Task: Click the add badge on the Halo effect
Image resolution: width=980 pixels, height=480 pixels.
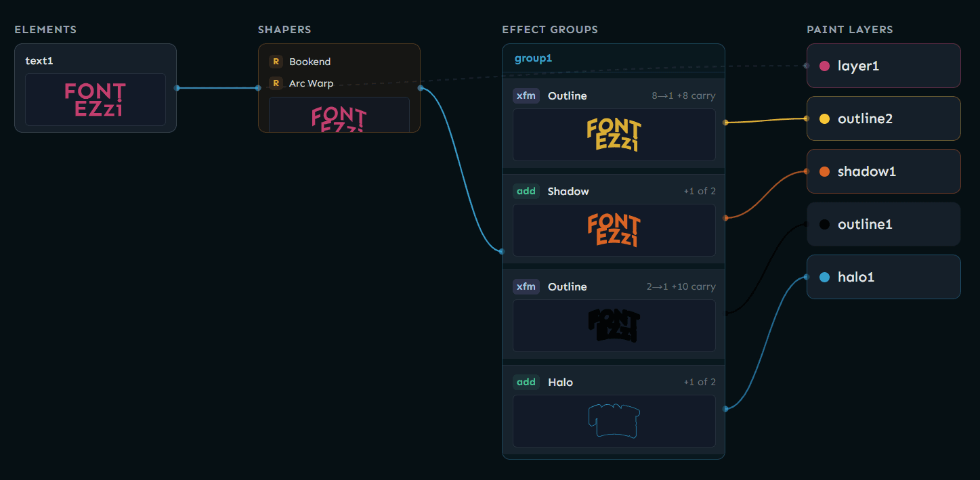Action: click(526, 382)
